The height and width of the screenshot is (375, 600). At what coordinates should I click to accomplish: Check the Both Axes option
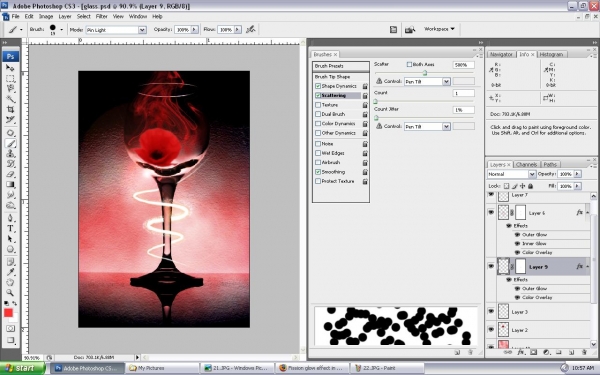[409, 64]
